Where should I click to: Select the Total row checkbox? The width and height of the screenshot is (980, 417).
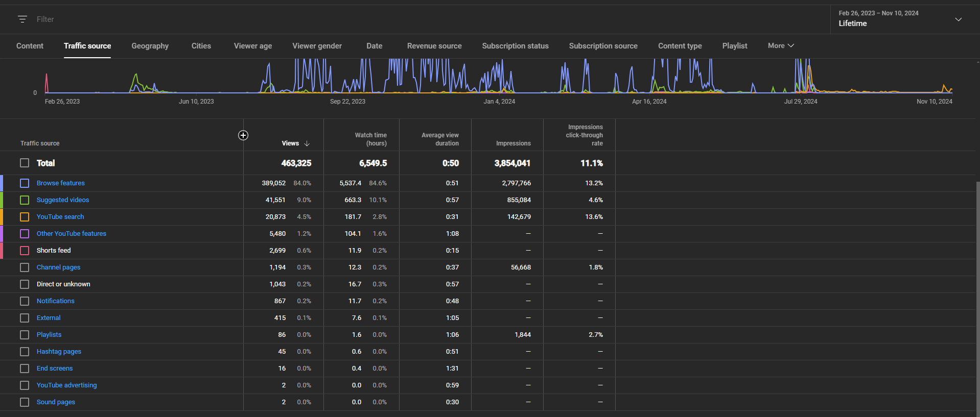pyautogui.click(x=25, y=163)
